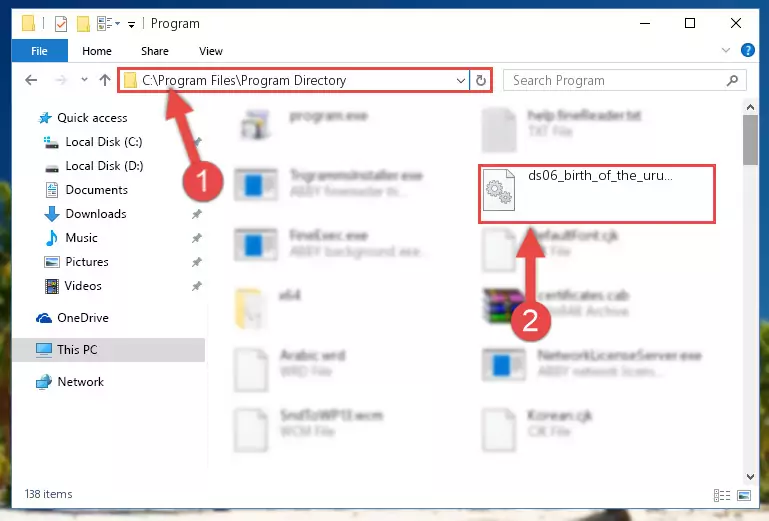
Task: Click the Videos pin icon
Action: click(197, 286)
